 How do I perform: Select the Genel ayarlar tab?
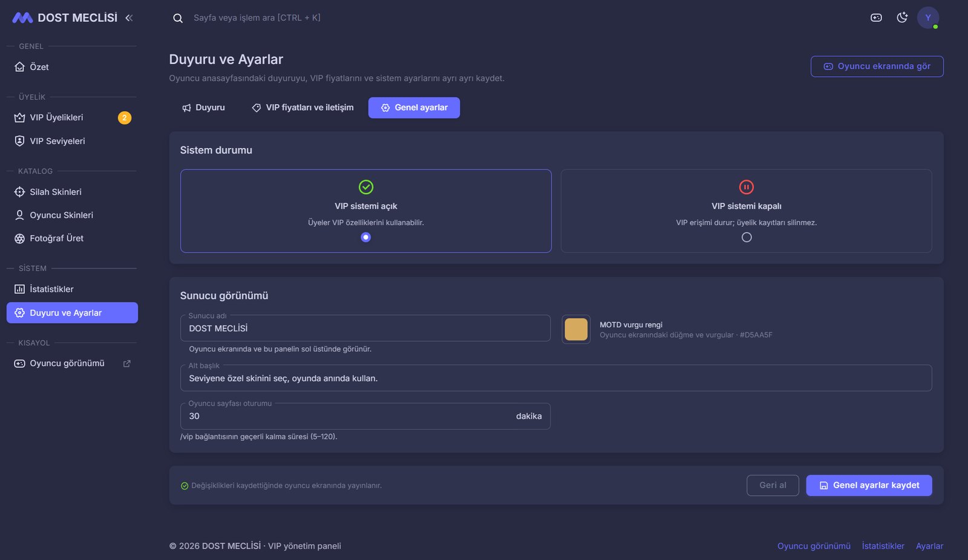(x=414, y=108)
